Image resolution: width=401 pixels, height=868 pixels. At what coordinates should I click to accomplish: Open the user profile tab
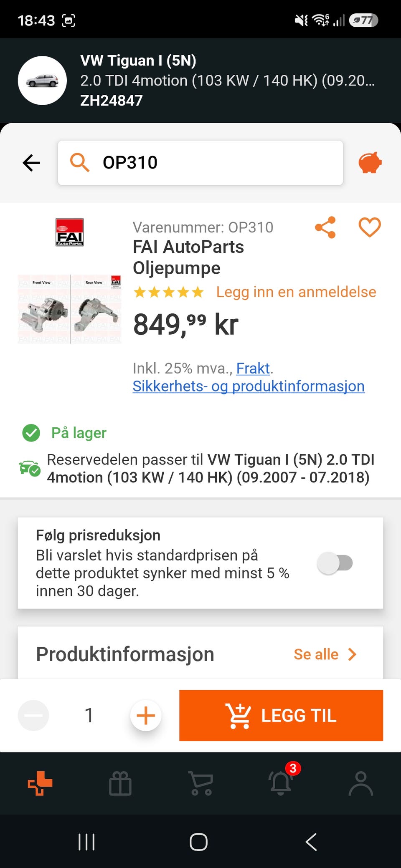tap(361, 783)
